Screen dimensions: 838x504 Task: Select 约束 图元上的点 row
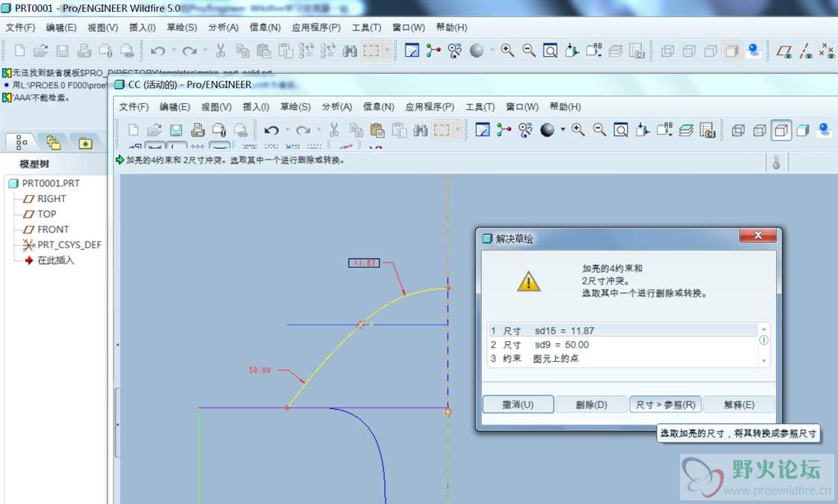click(622, 359)
